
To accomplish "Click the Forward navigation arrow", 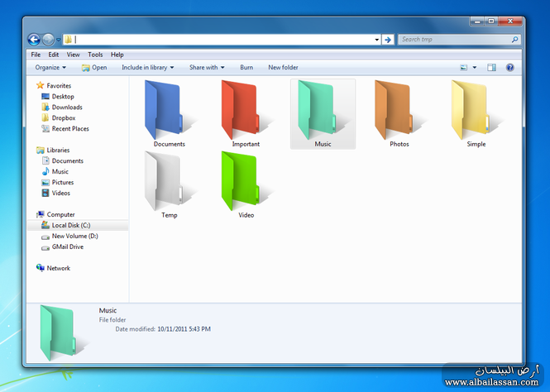I will tap(48, 40).
